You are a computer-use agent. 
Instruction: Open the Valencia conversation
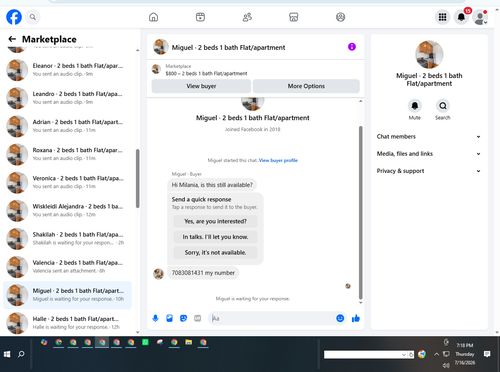[x=67, y=267]
